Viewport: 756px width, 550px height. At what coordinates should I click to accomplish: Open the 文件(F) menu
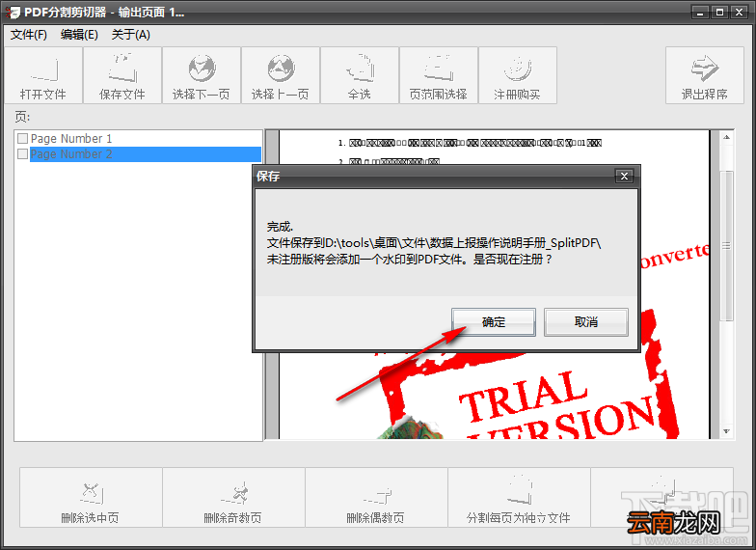(x=29, y=35)
